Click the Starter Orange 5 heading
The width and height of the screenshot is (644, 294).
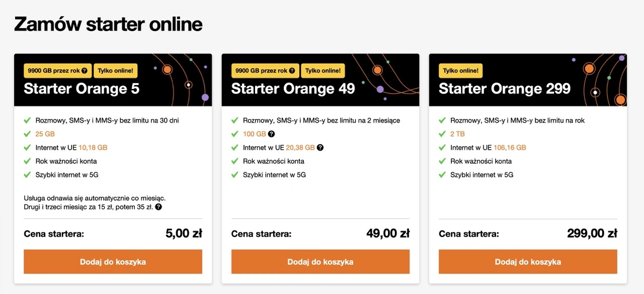pos(82,89)
